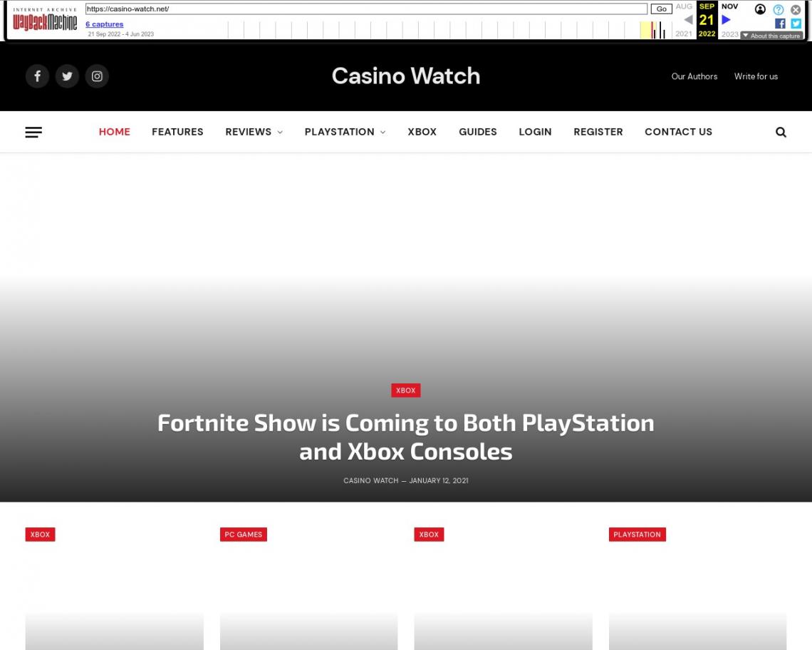Go to previous capture arrow
The width and height of the screenshot is (812, 650).
pyautogui.click(x=688, y=20)
